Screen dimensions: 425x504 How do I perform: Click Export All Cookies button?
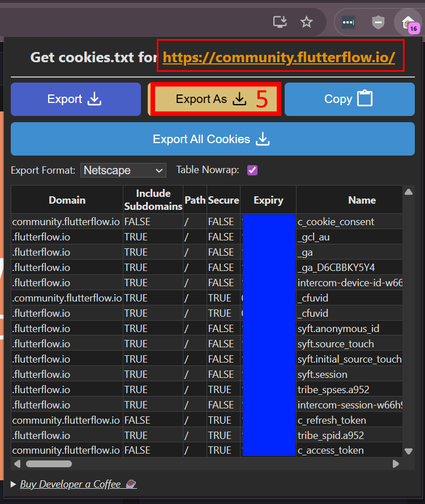[x=213, y=139]
